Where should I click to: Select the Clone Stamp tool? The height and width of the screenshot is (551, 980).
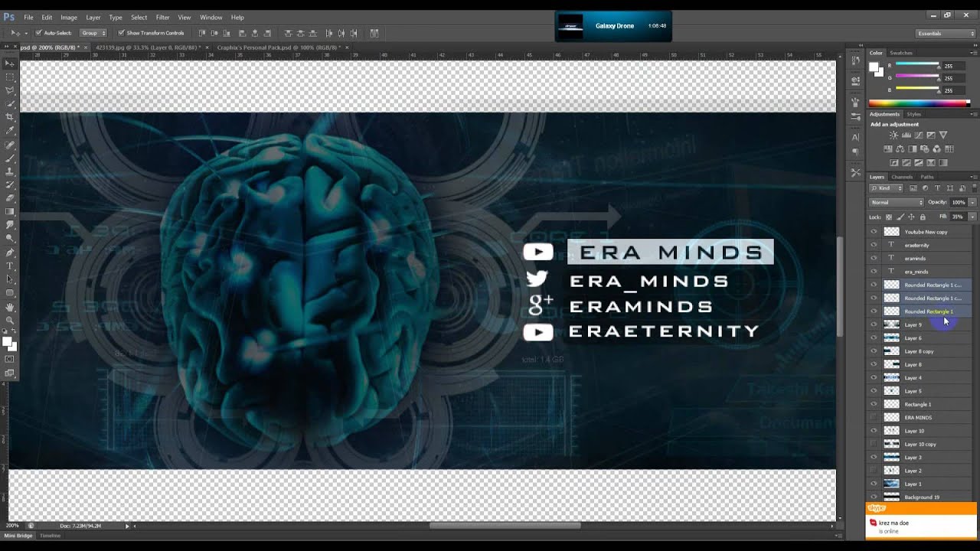(10, 171)
